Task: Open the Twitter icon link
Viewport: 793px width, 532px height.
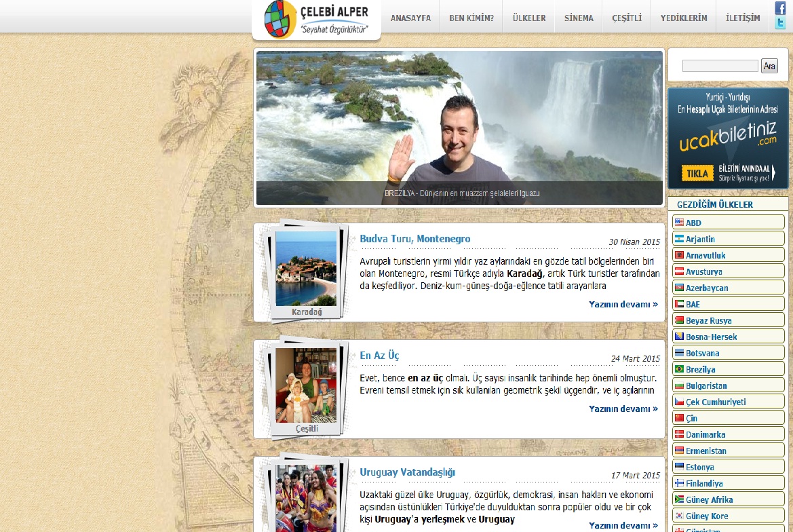Action: pos(780,23)
